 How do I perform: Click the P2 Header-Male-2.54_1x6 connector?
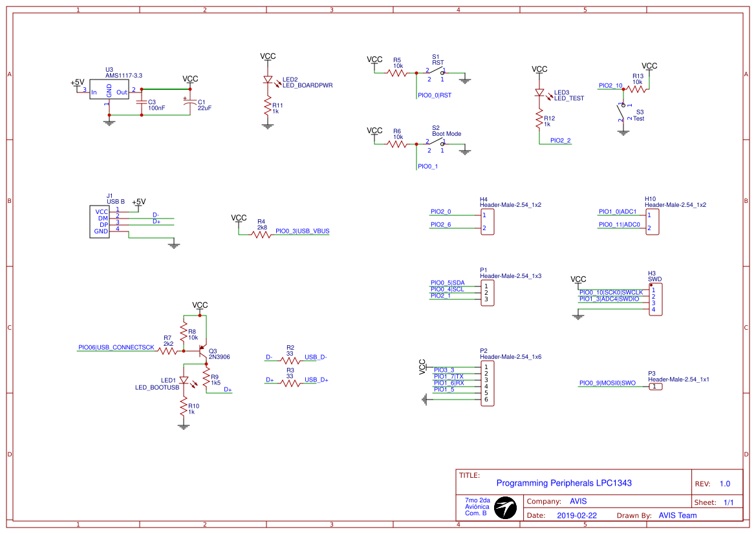(486, 383)
